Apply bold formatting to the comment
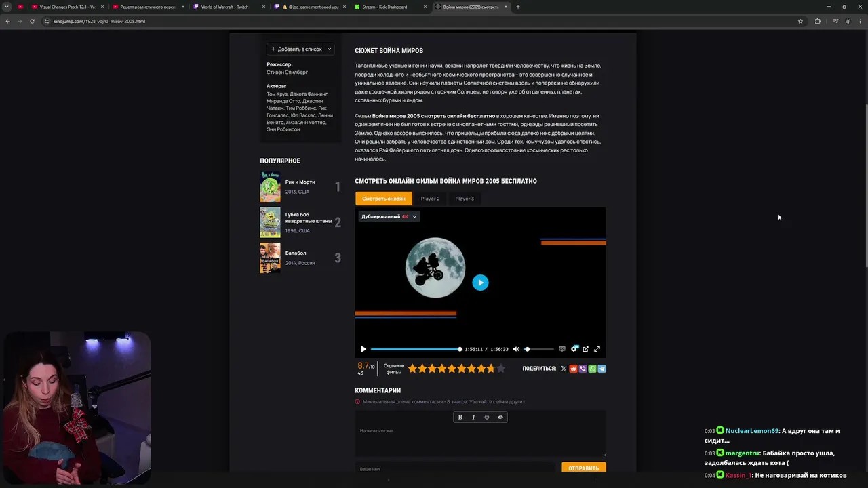 tap(460, 417)
